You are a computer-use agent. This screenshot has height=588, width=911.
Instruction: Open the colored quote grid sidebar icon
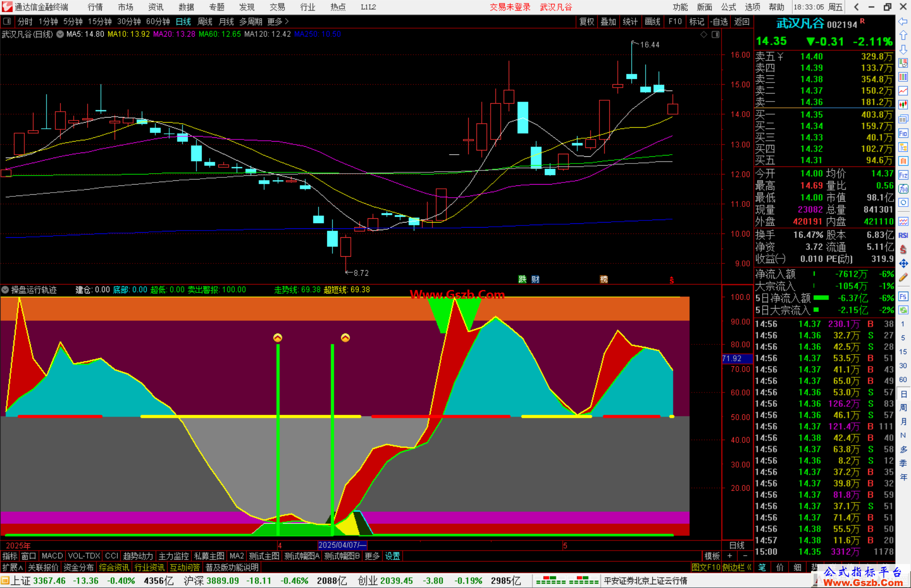point(903,77)
